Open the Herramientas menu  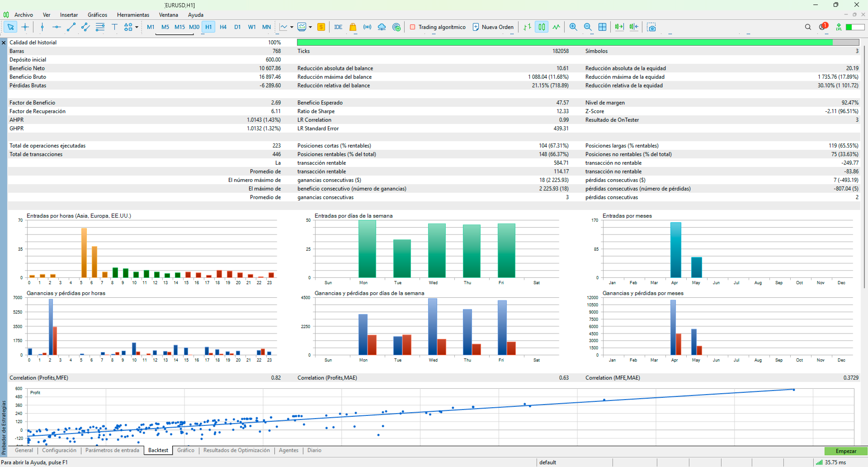pyautogui.click(x=133, y=15)
